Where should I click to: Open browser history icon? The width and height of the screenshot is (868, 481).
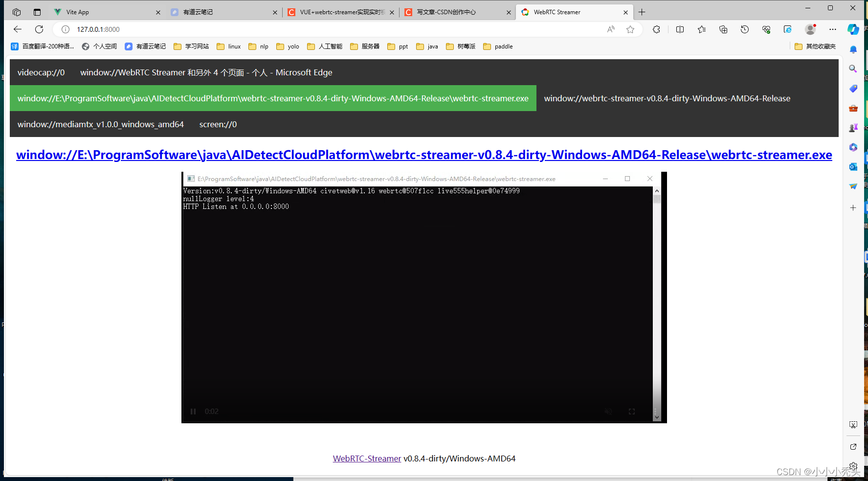pos(745,29)
